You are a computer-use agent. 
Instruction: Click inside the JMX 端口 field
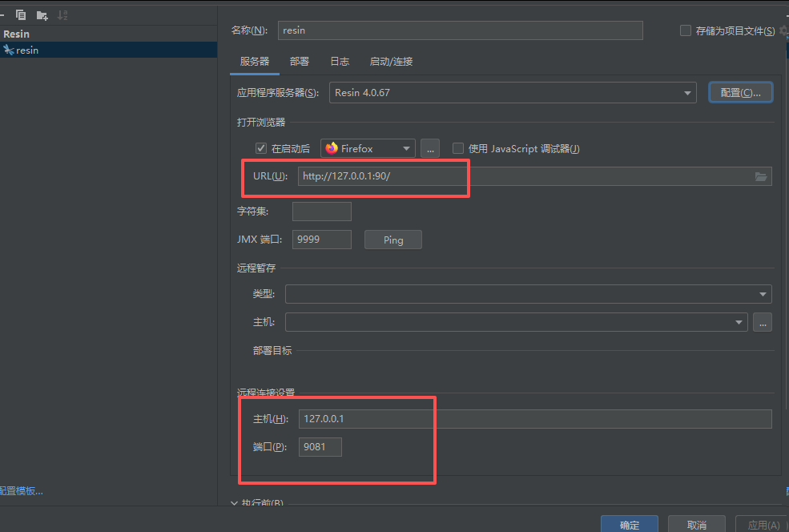pyautogui.click(x=321, y=239)
